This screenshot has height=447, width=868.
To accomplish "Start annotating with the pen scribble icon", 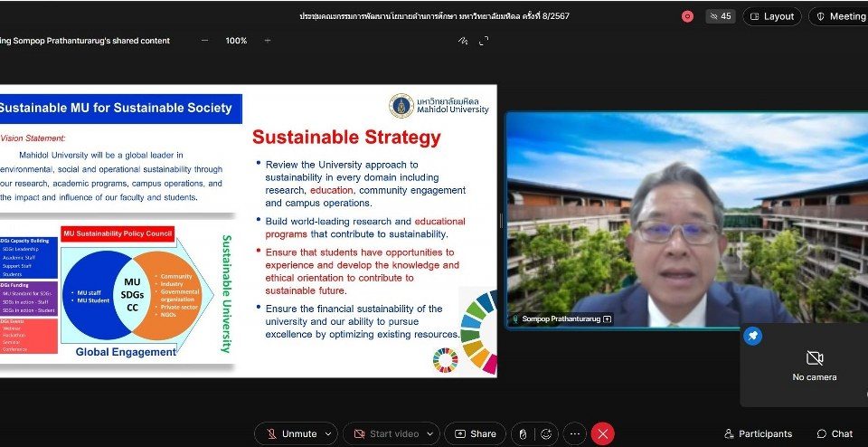I will tap(463, 41).
